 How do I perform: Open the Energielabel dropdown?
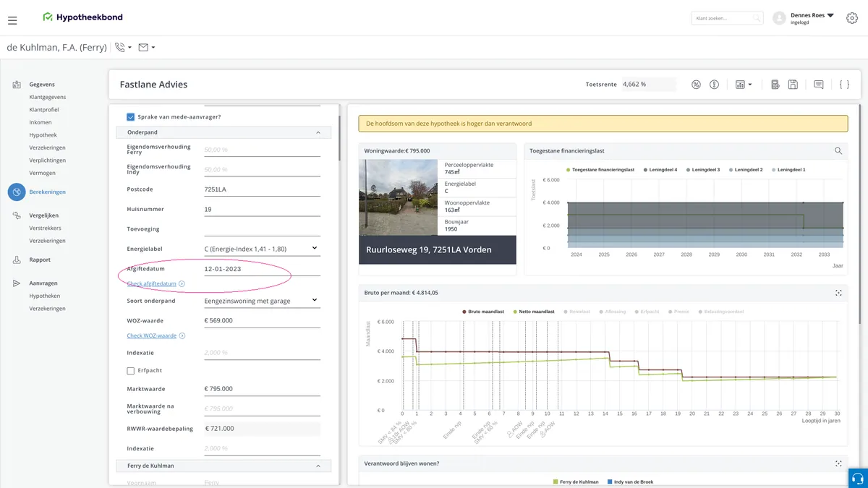tap(261, 249)
